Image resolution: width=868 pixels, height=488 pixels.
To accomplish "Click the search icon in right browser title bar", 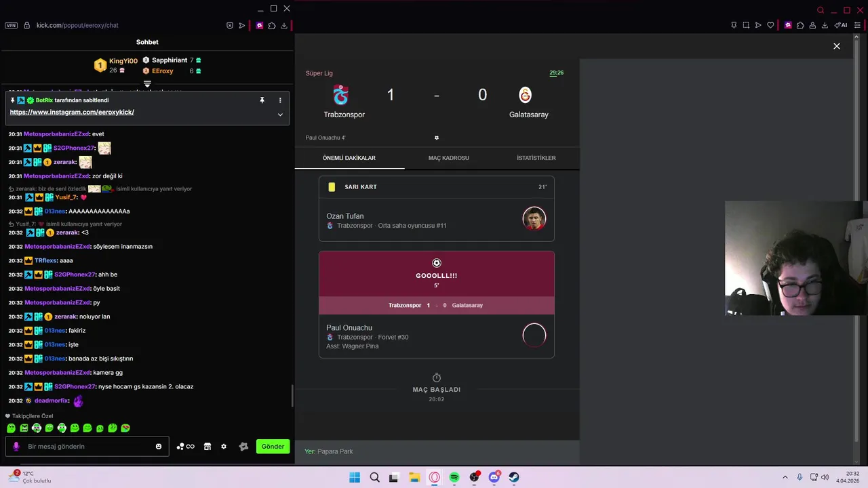I will click(821, 10).
